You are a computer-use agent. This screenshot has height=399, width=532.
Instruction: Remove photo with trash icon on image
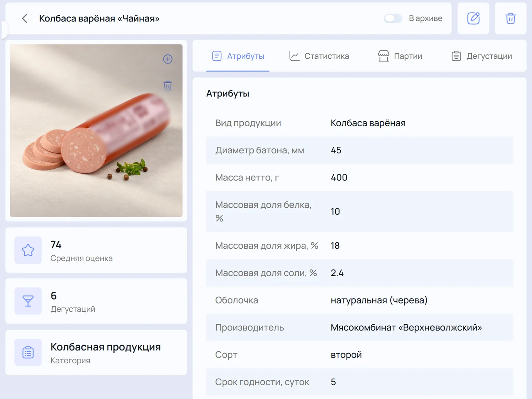pos(168,85)
